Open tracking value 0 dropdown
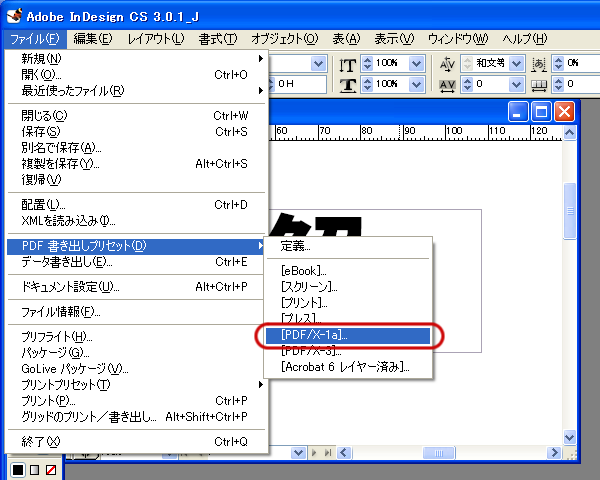The height and width of the screenshot is (480, 600). tap(516, 85)
